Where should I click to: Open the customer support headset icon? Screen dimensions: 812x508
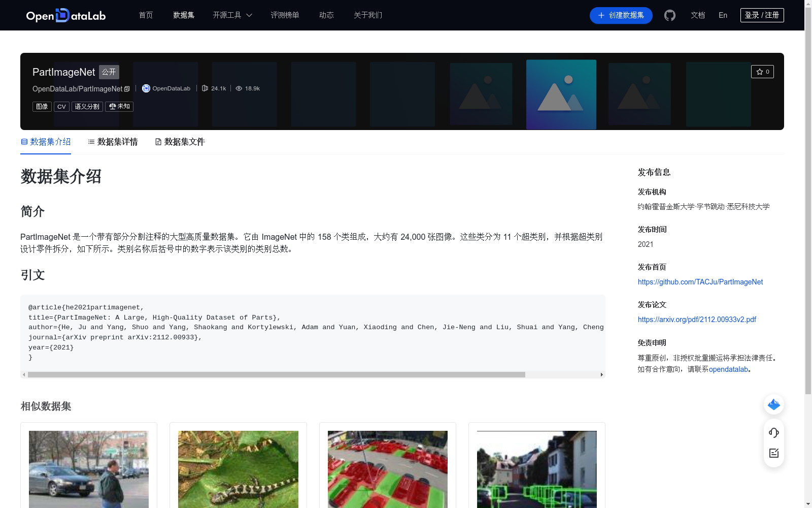point(774,432)
